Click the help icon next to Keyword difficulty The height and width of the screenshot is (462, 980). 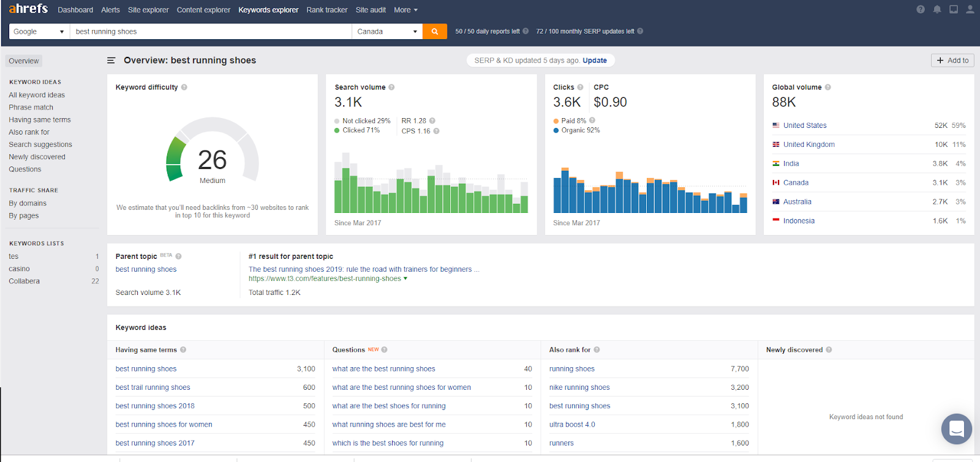pyautogui.click(x=184, y=88)
